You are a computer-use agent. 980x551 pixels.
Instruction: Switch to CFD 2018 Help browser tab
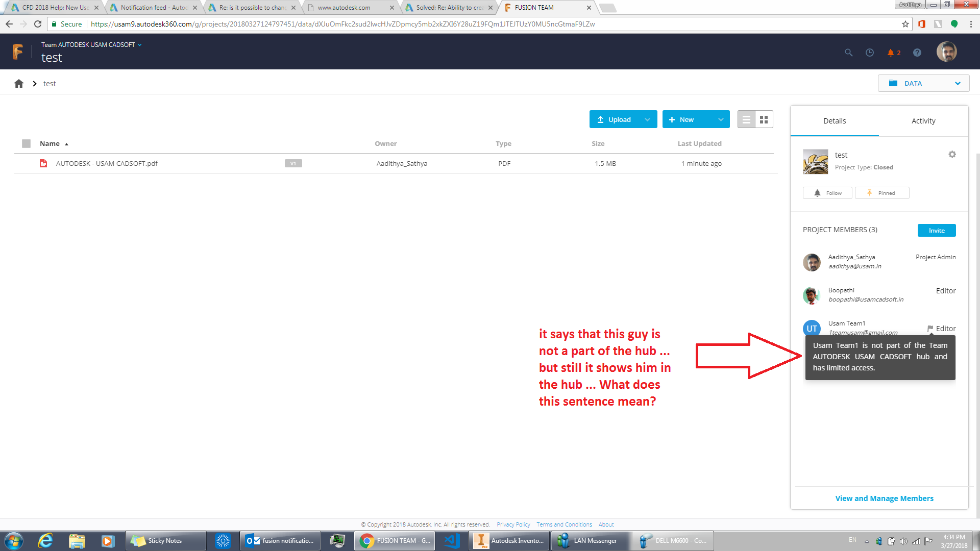(x=55, y=8)
